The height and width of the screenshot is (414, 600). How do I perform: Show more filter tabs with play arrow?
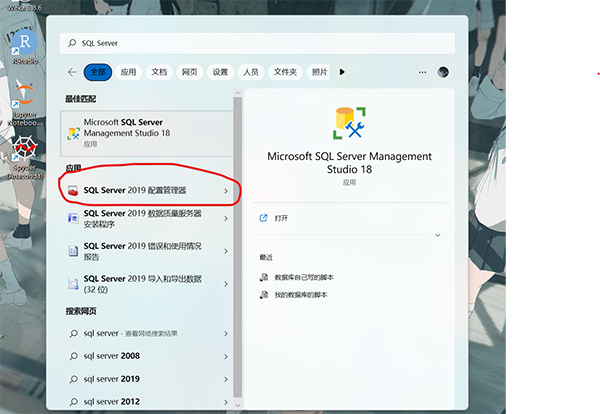[x=342, y=72]
